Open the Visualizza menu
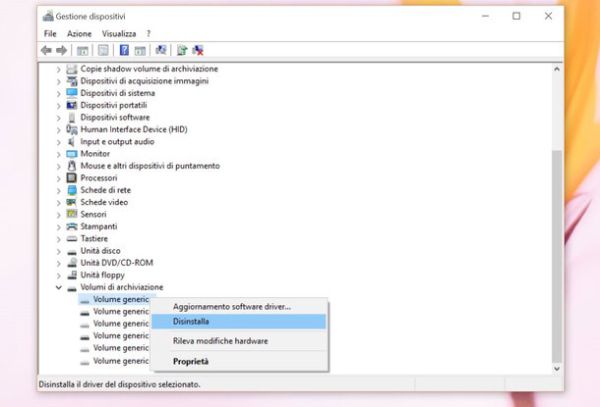600x407 pixels. tap(119, 34)
